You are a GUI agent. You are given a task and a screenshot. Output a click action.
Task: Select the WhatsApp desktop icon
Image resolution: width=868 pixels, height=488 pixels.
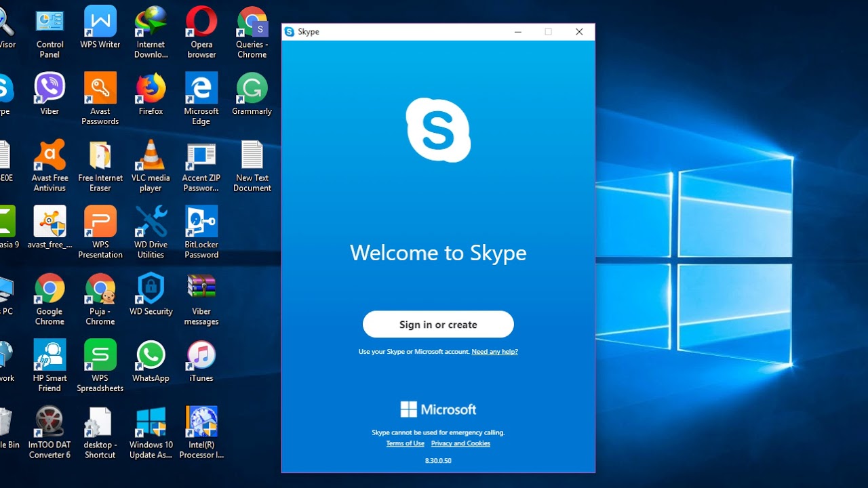click(151, 361)
